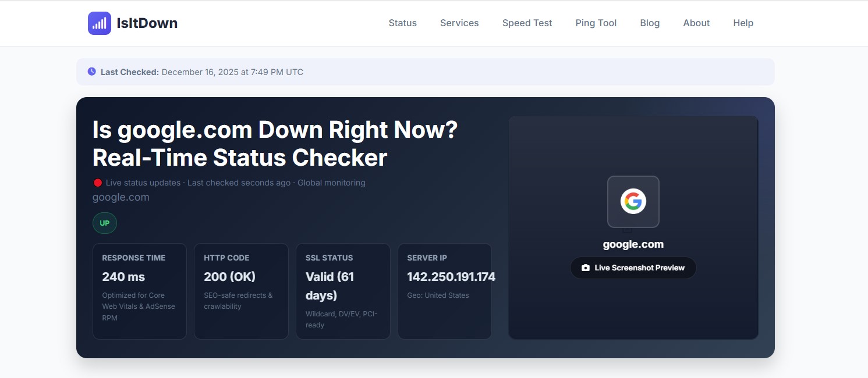868x378 pixels.
Task: Click the google.com label under the logo
Action: (633, 244)
